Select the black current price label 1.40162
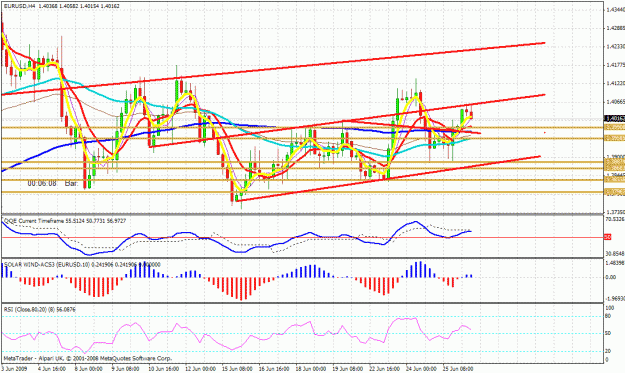The image size is (625, 373). [x=615, y=118]
